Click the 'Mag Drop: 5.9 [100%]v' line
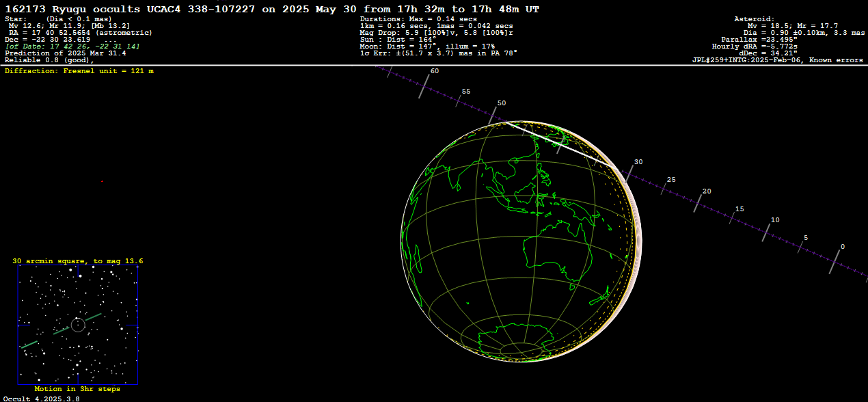This screenshot has width=868, height=402. coord(437,33)
